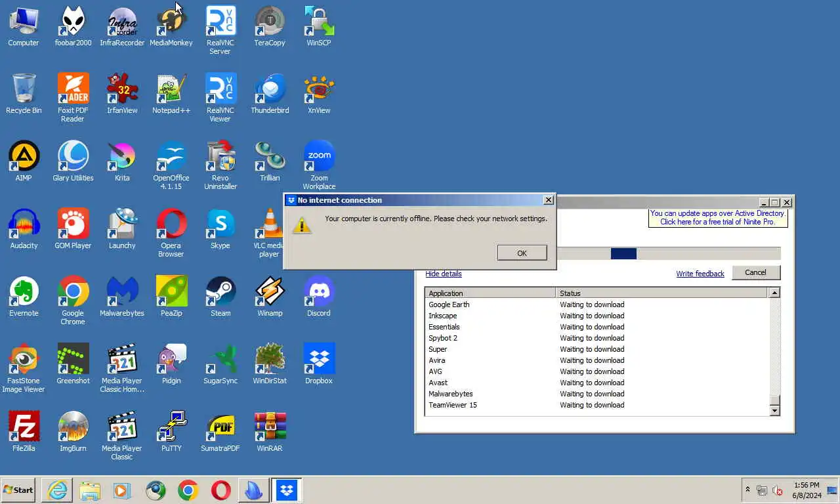Open the Thunderbird desktop shortcut
The height and width of the screenshot is (504, 840).
(270, 94)
